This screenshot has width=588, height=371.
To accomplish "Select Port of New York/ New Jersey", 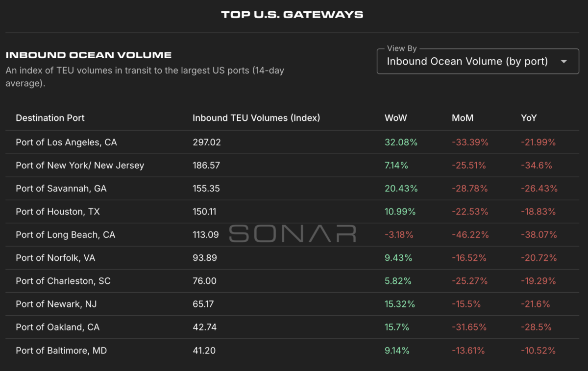I will (x=80, y=165).
